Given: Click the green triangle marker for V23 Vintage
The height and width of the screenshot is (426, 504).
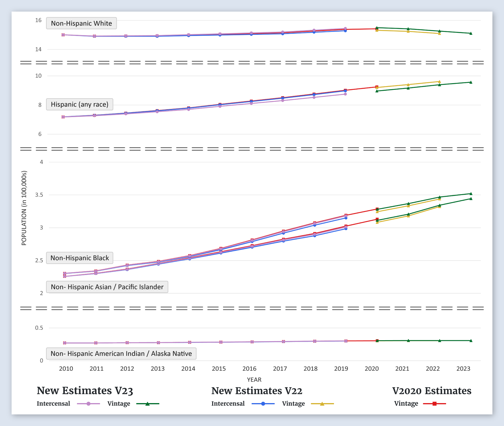Looking at the screenshot, I should pyautogui.click(x=147, y=404).
